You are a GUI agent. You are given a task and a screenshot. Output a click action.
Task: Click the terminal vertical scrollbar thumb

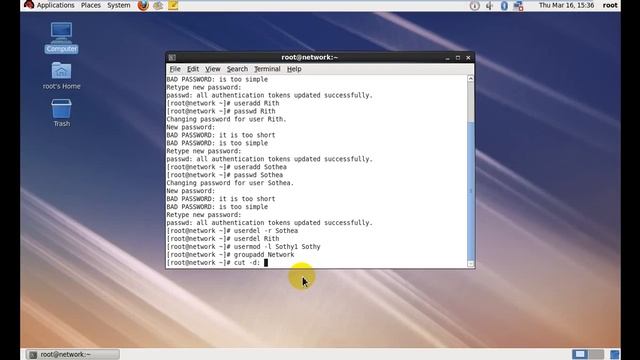coord(471,190)
